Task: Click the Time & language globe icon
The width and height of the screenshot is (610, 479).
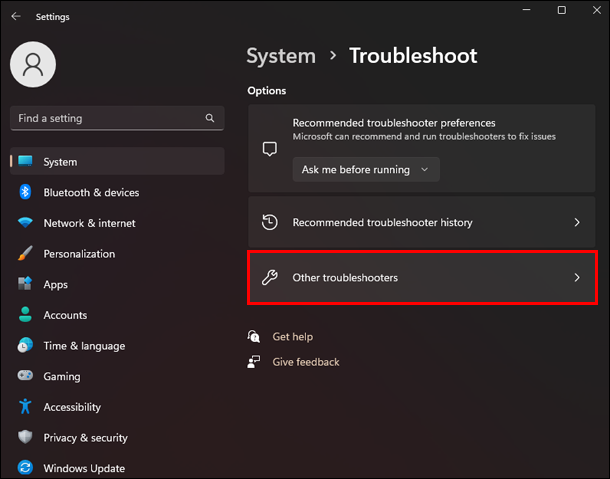Action: point(25,346)
